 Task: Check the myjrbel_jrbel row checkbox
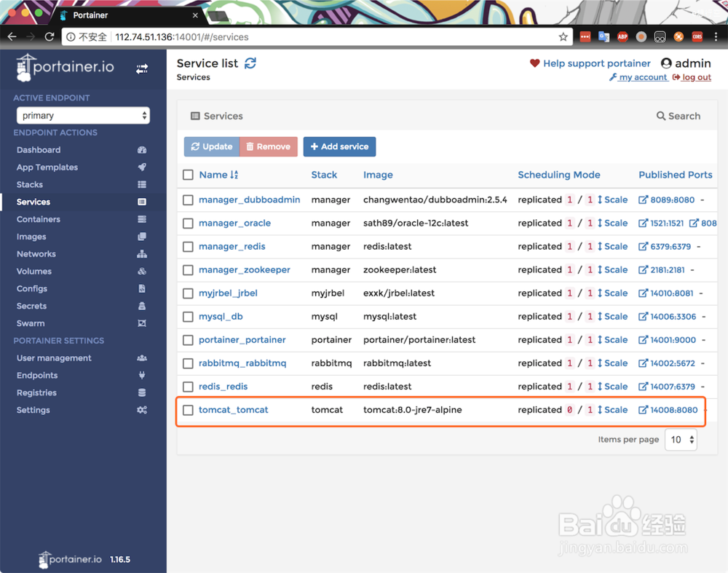188,293
